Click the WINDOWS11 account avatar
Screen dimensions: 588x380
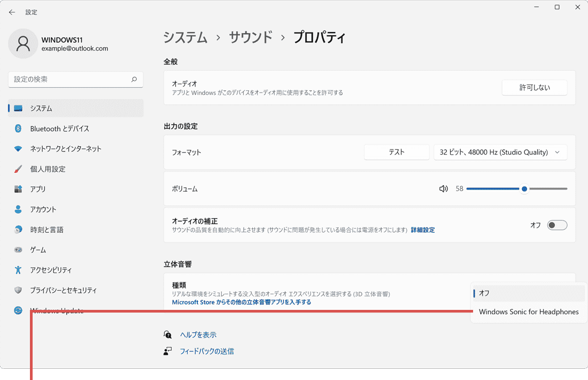[x=23, y=43]
